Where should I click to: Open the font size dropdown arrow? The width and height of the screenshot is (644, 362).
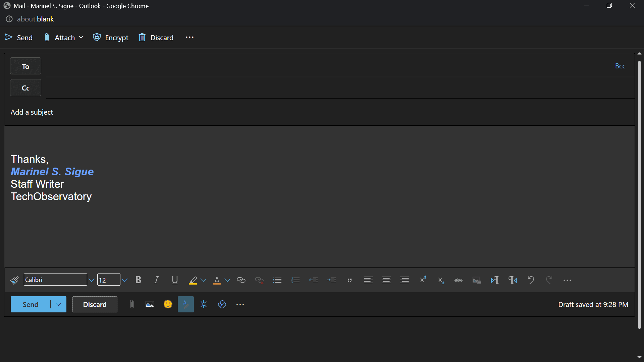[125, 280]
